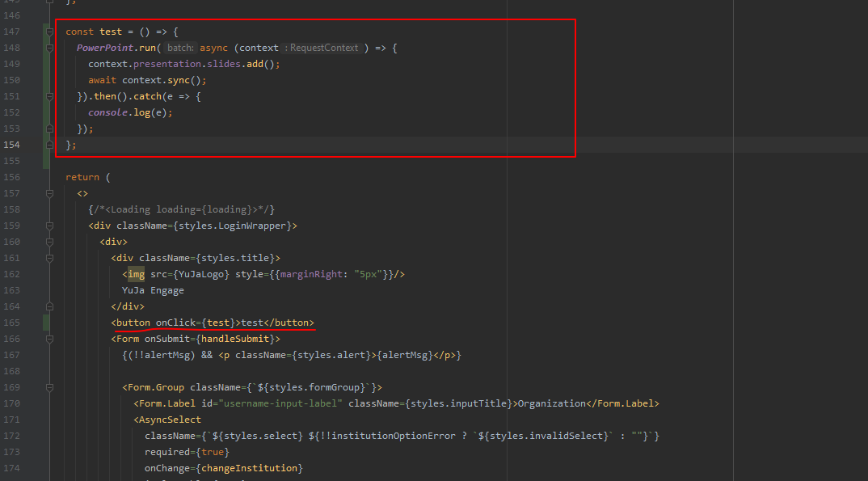Click the test function name on line 147
Image resolution: width=868 pixels, height=481 pixels.
pos(110,32)
